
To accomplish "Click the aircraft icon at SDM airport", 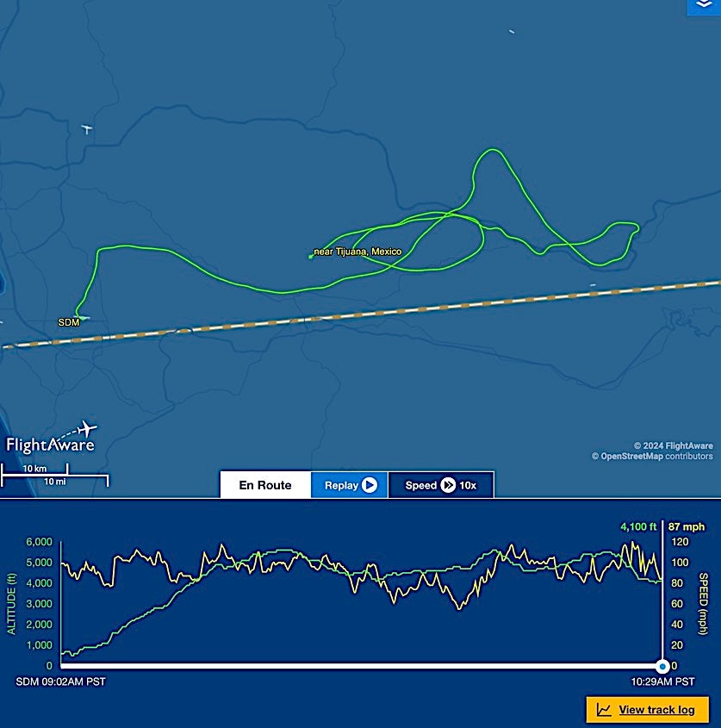I will 84,318.
